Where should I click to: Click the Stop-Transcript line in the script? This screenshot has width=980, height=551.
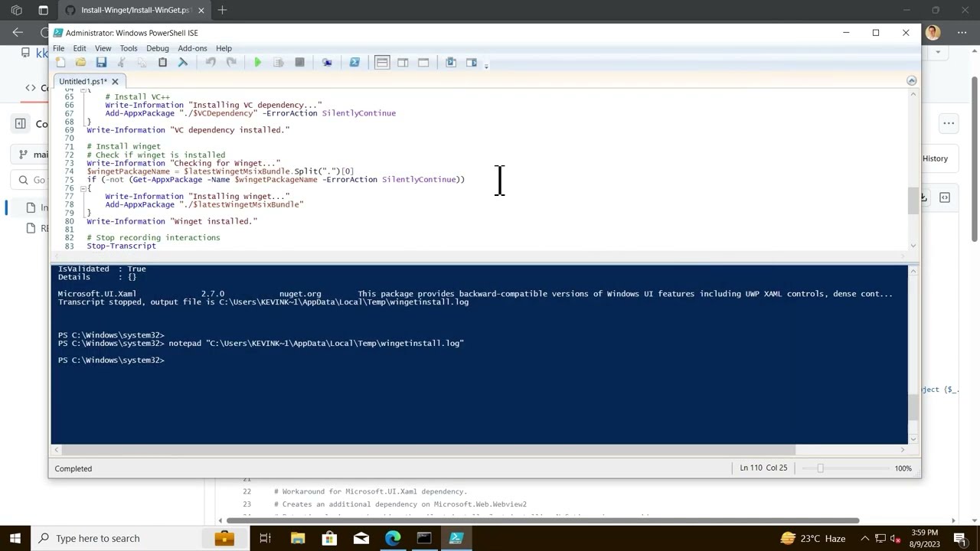click(121, 246)
